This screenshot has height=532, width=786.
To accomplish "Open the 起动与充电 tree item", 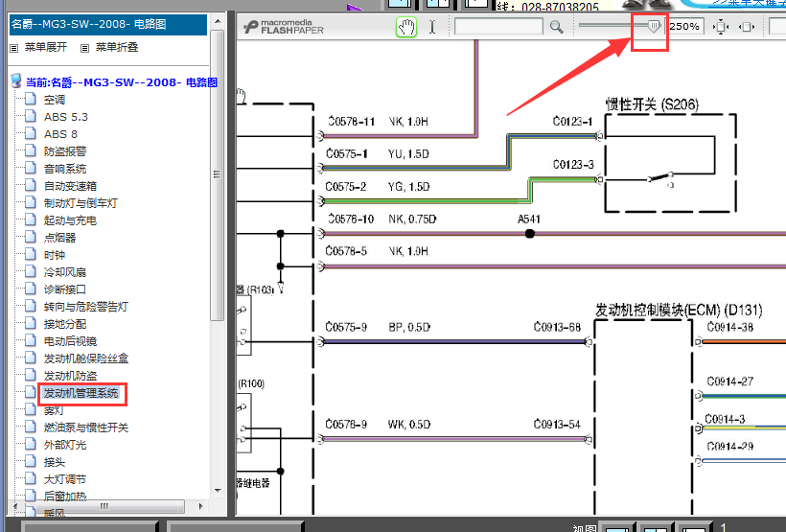I will click(70, 220).
